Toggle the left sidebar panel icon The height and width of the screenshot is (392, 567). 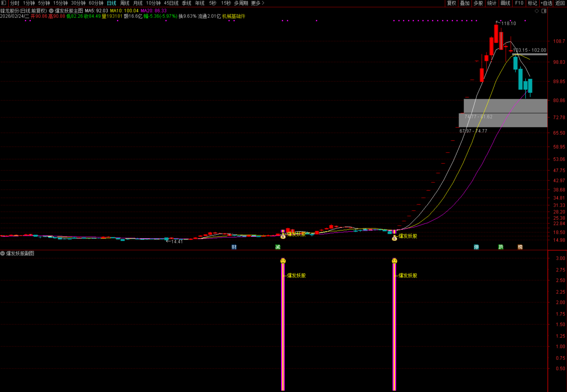[x=4, y=3]
